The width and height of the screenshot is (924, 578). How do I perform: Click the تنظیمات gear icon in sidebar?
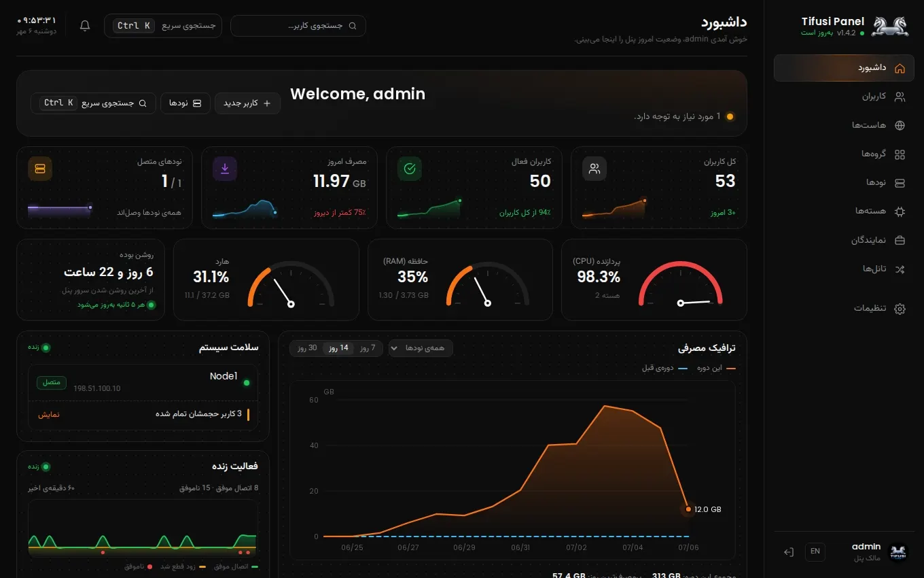click(900, 309)
